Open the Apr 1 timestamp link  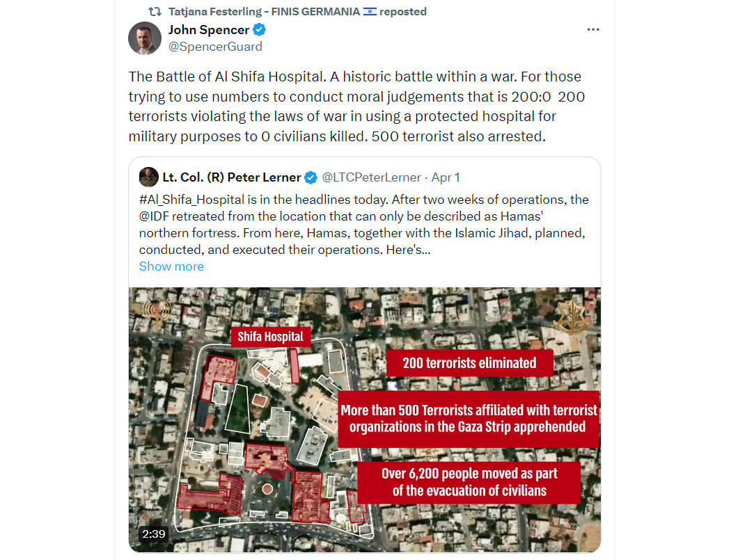[446, 177]
